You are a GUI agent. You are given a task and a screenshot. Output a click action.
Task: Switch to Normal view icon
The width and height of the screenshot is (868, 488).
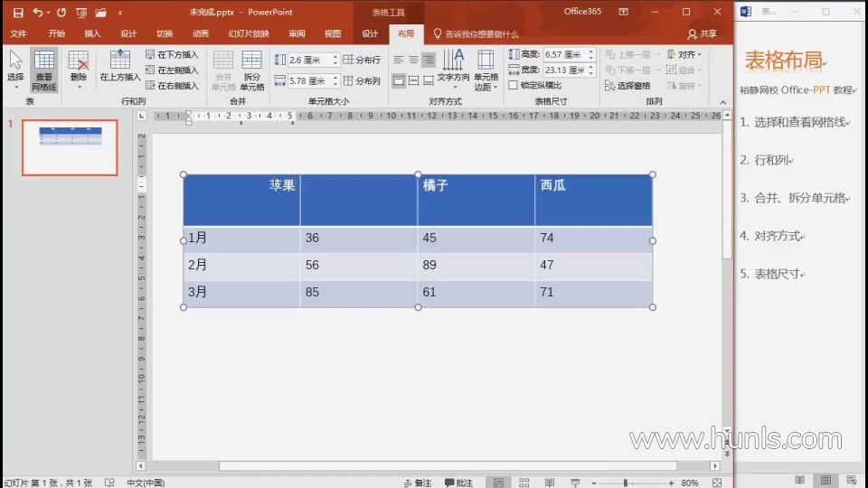(x=498, y=483)
